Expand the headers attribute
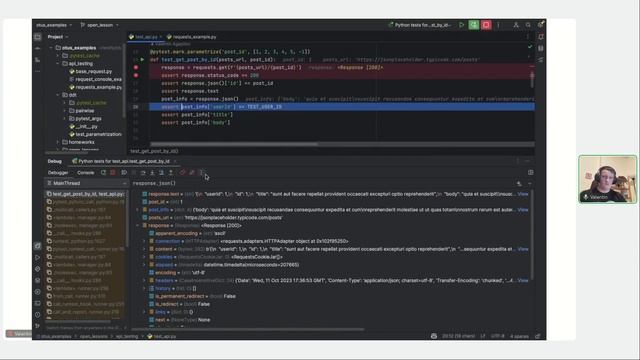 pyautogui.click(x=144, y=280)
